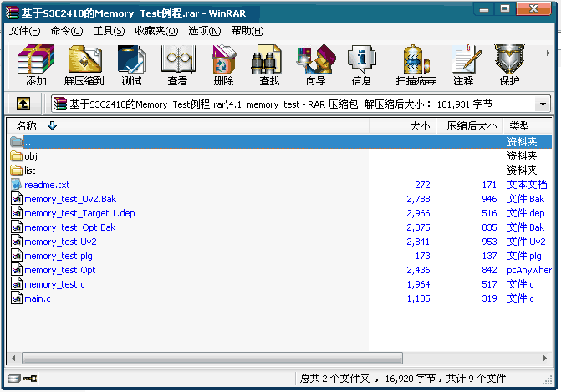This screenshot has width=561, height=392.
Task: Click the horizontal scrollbar right arrow
Action: (545, 358)
